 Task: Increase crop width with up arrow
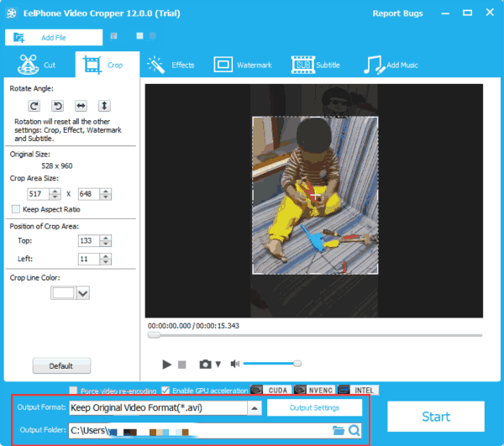click(55, 191)
